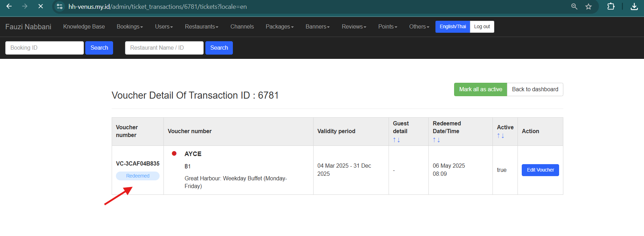This screenshot has width=644, height=236.
Task: Stop page loading with X icon
Action: (41, 6)
